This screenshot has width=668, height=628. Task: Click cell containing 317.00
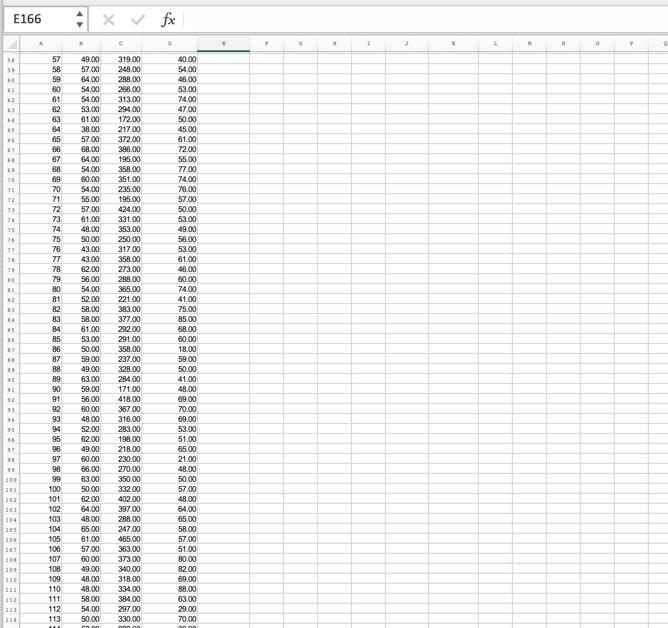click(x=121, y=249)
